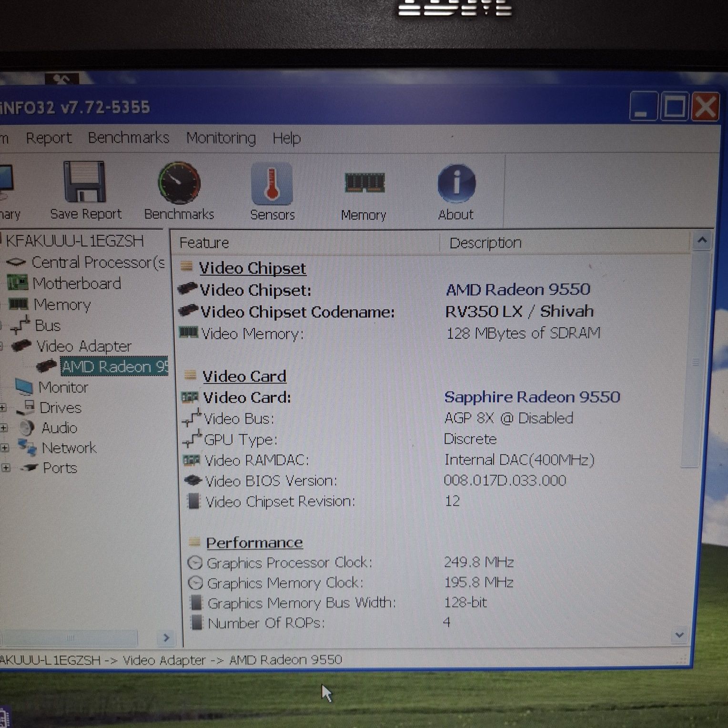Click the 249.8 MHz clock value
Viewport: 728px width, 728px height.
tap(479, 562)
